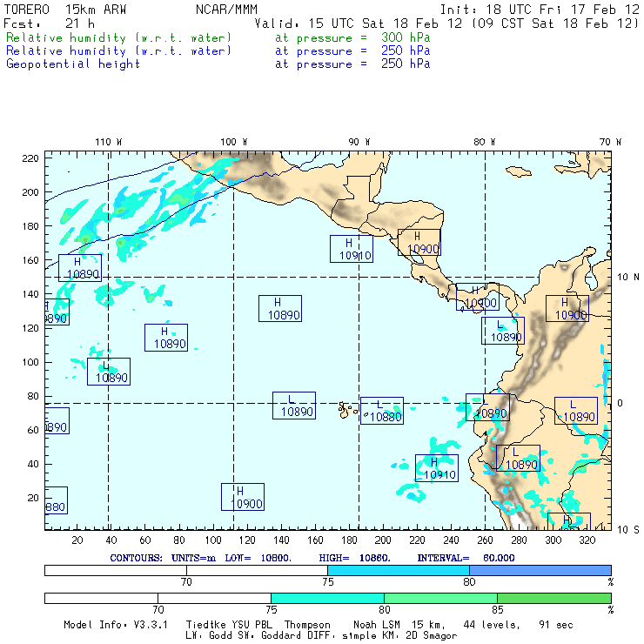
Task: Click the 'TORERO 15km ARW' title text
Action: click(x=65, y=10)
